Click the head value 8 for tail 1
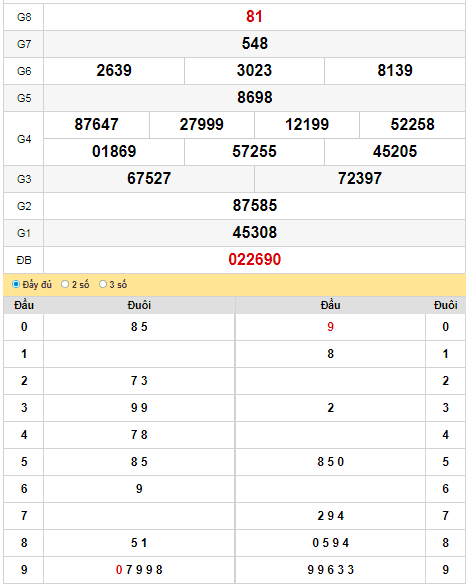Screen dimensions: 469x586 (330, 354)
